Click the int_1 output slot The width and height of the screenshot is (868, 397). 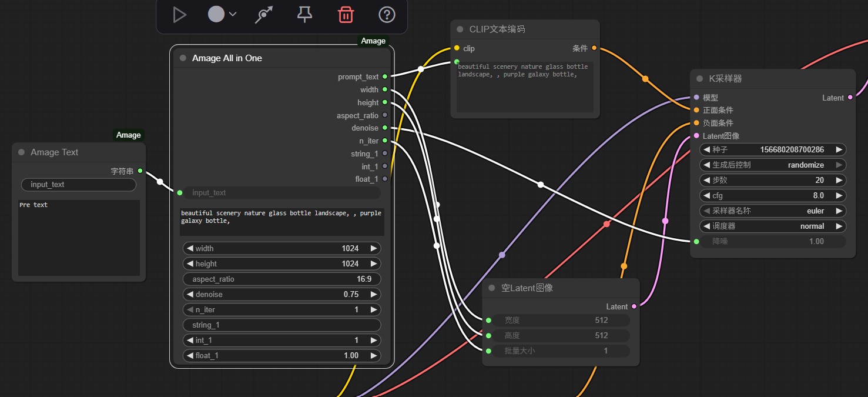tap(385, 166)
